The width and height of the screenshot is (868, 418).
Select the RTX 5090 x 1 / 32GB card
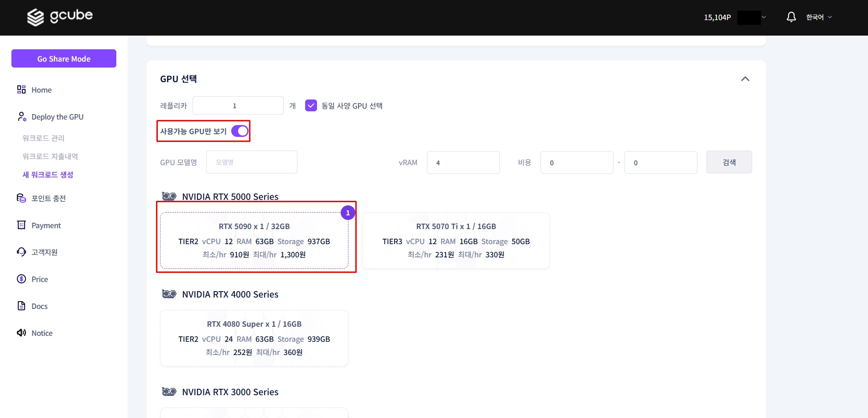[x=254, y=240]
